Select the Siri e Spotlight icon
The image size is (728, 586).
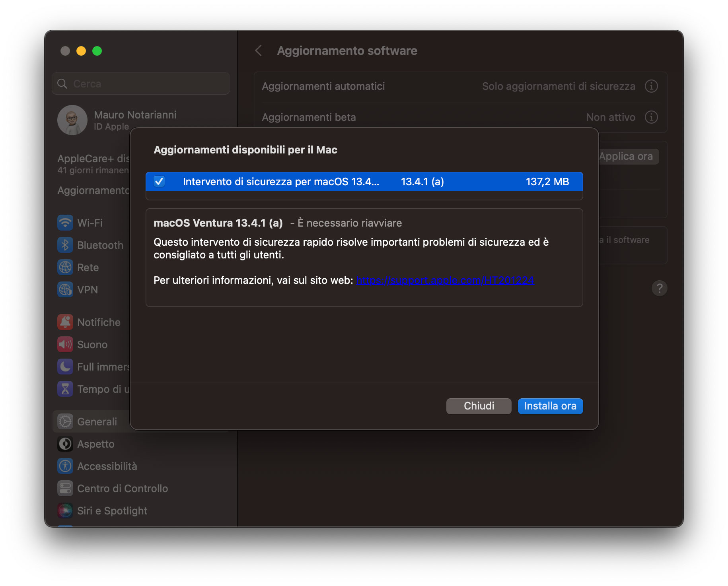[65, 510]
